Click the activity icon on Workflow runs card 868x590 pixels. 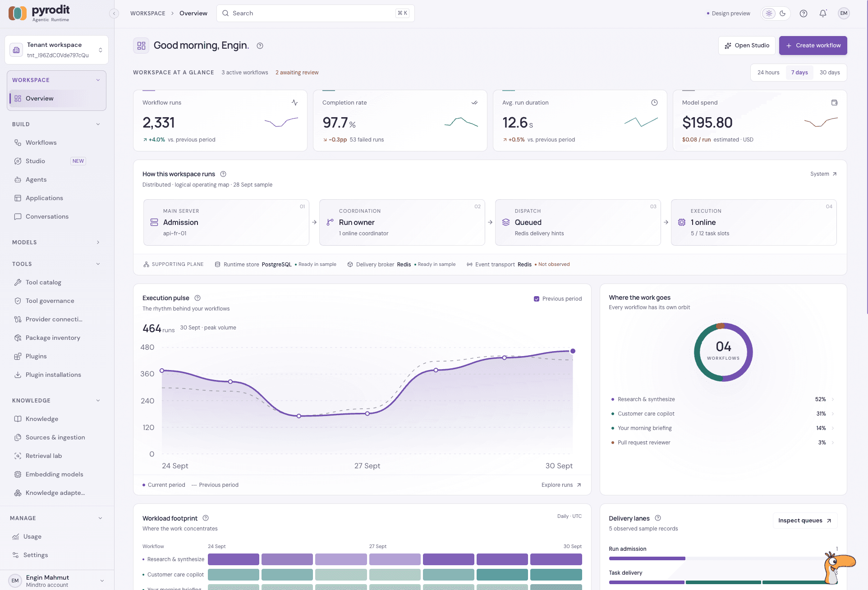294,103
